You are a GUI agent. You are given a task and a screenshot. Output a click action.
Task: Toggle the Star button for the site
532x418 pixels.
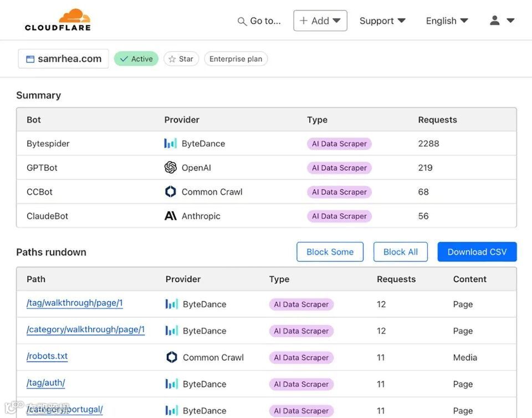(181, 59)
